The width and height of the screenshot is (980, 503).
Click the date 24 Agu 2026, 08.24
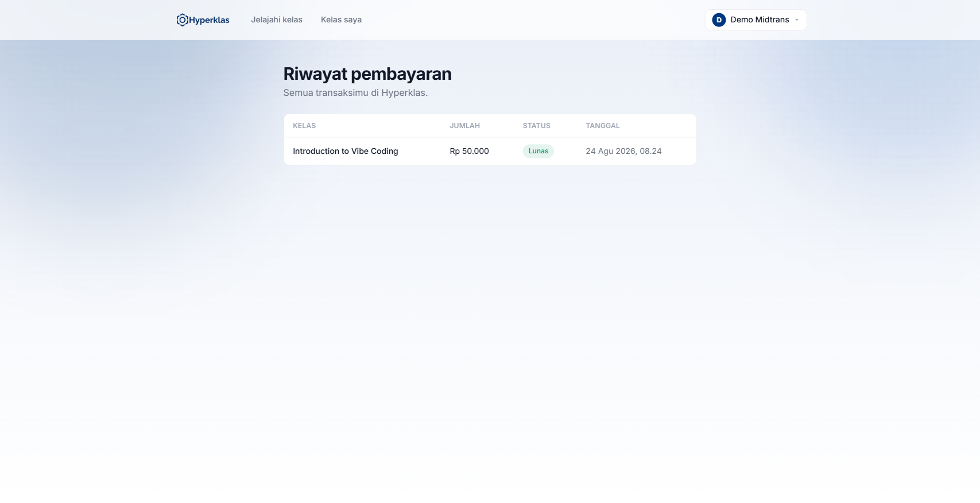click(x=623, y=151)
